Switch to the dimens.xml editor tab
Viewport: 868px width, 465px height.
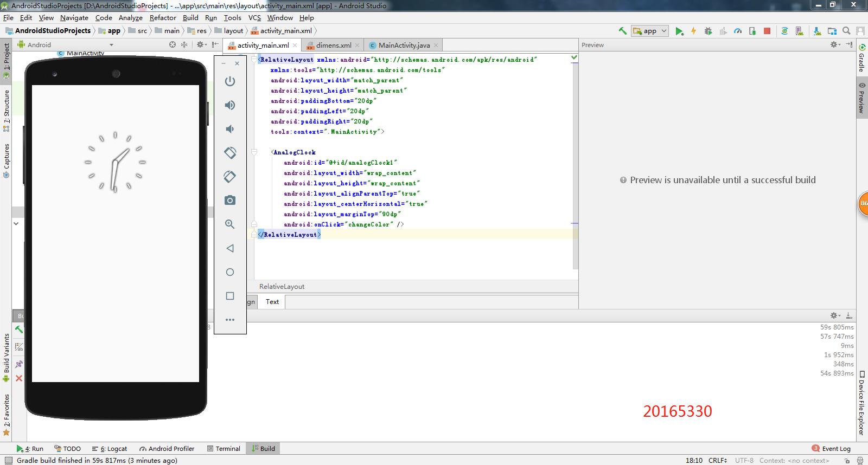(334, 45)
